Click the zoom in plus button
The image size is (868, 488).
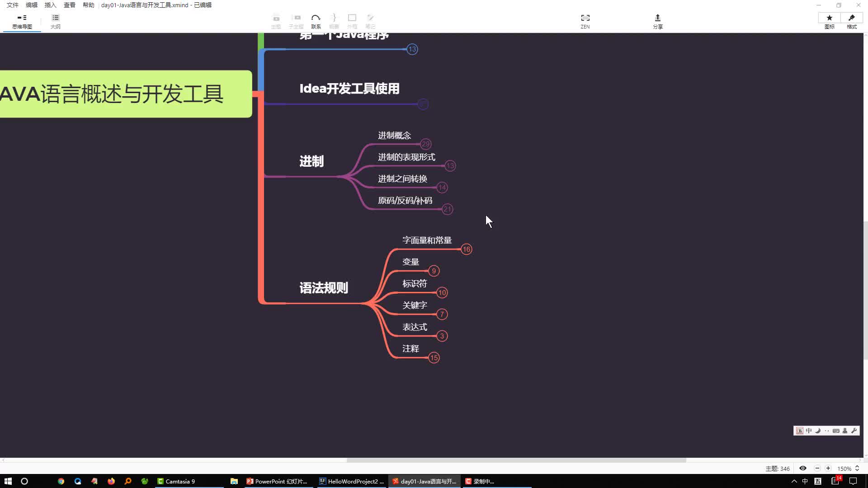[828, 469]
